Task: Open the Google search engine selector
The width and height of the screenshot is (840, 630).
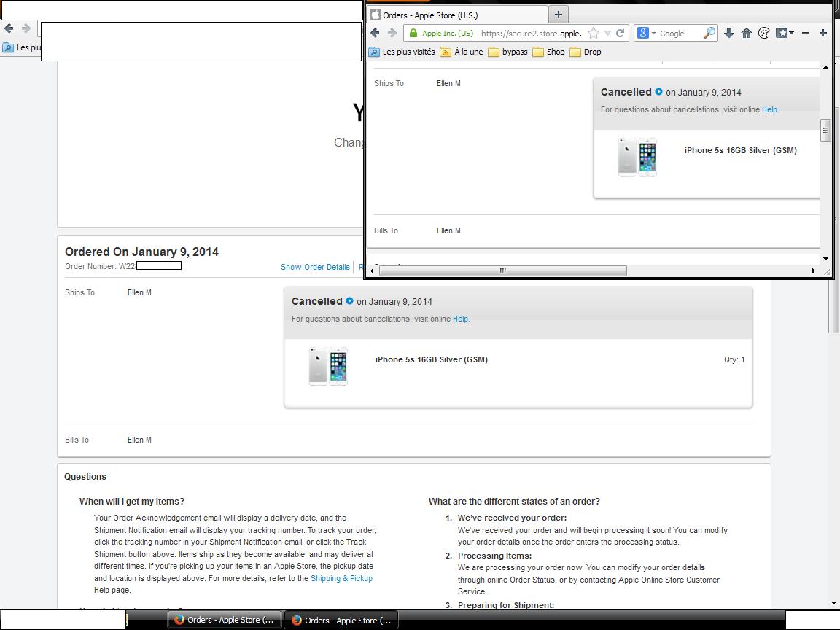Action: 647,34
